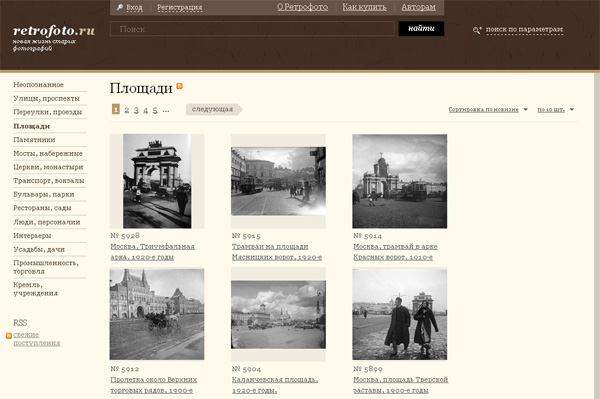Viewport: 600px width, 399px height.
Task: Go to page 3 of results
Action: point(136,110)
